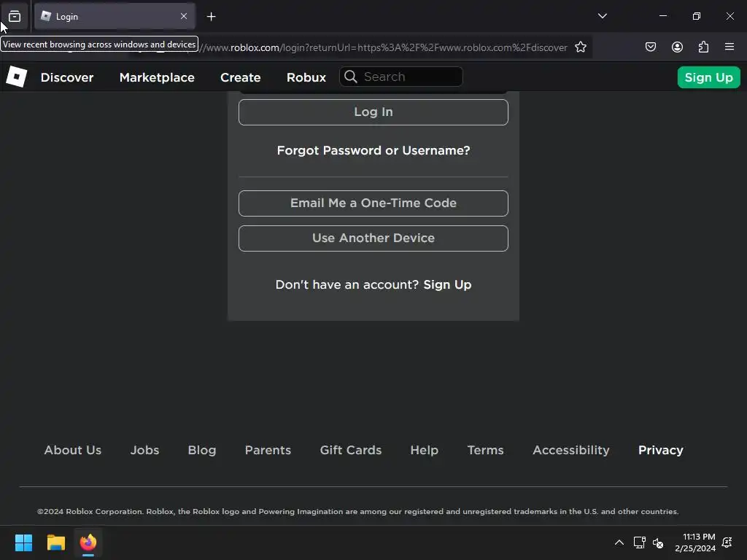Open the Extensions puzzle icon
This screenshot has height=560, width=747.
(703, 47)
